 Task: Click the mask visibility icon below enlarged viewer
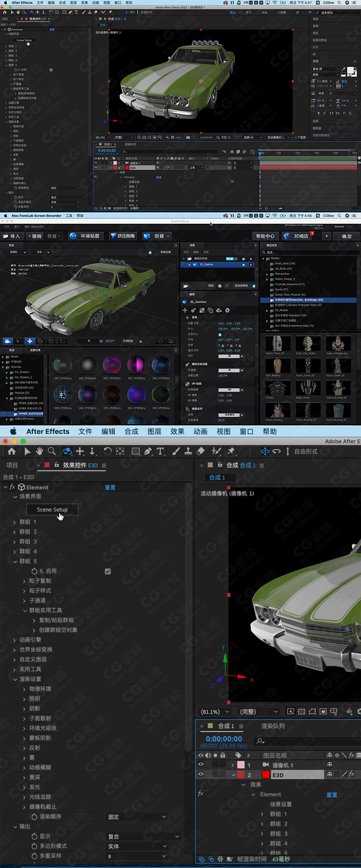pyautogui.click(x=312, y=711)
